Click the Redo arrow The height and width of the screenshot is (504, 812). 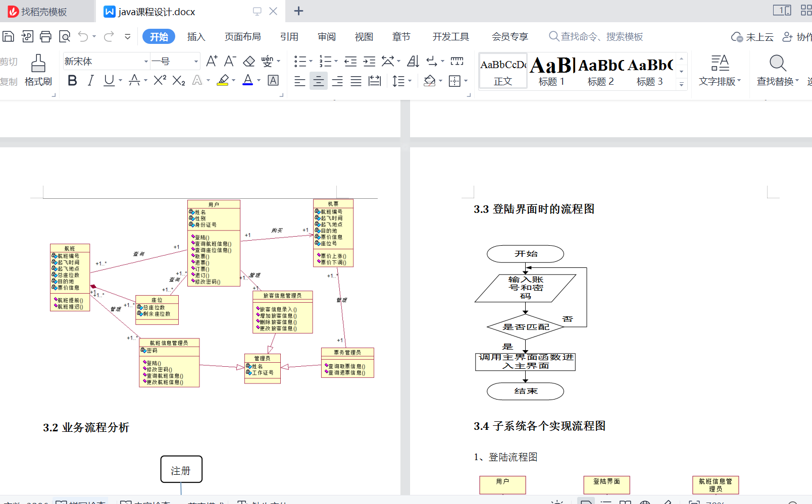[x=109, y=36]
